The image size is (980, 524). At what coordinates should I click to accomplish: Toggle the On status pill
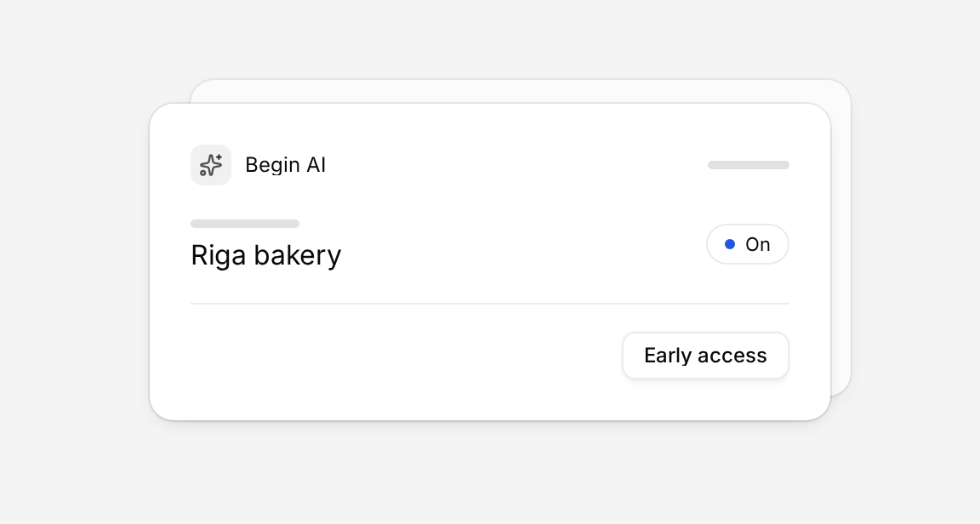click(748, 244)
